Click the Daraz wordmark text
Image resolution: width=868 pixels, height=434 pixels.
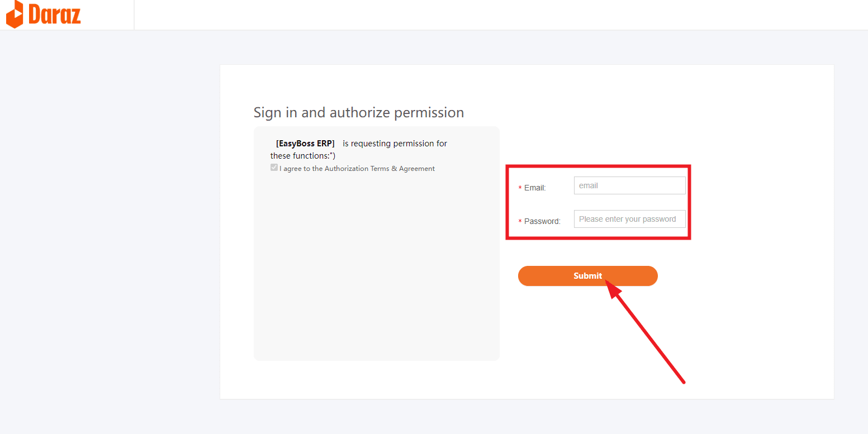pyautogui.click(x=54, y=14)
